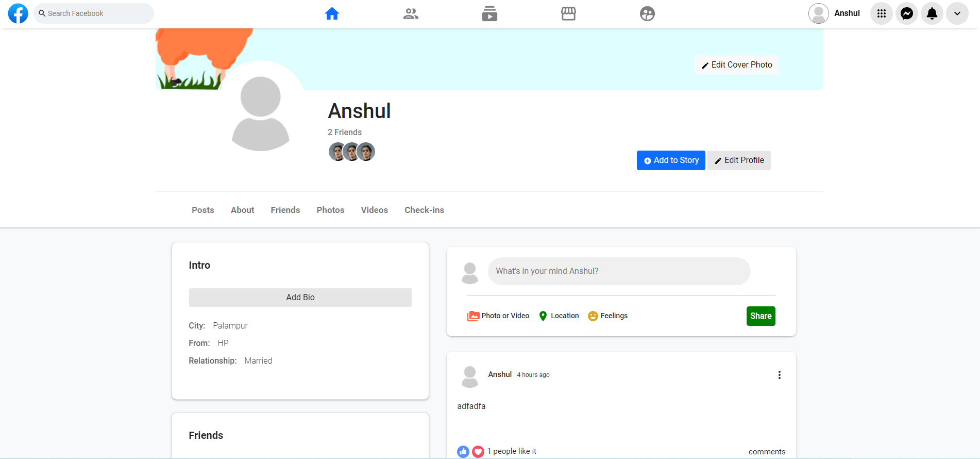This screenshot has width=980, height=459.
Task: Switch to the Friends tab
Action: click(x=285, y=210)
